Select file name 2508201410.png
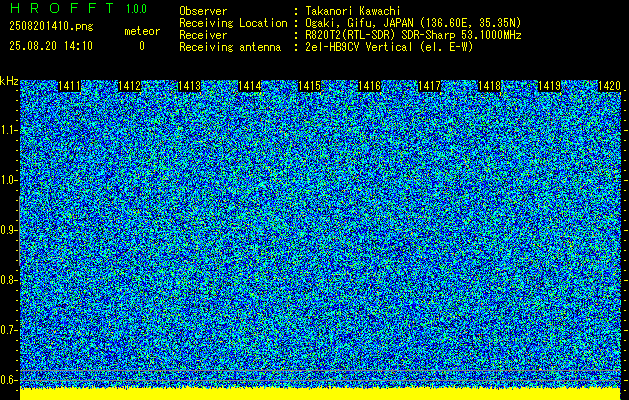Screen dimensions: 629x400 51,26
